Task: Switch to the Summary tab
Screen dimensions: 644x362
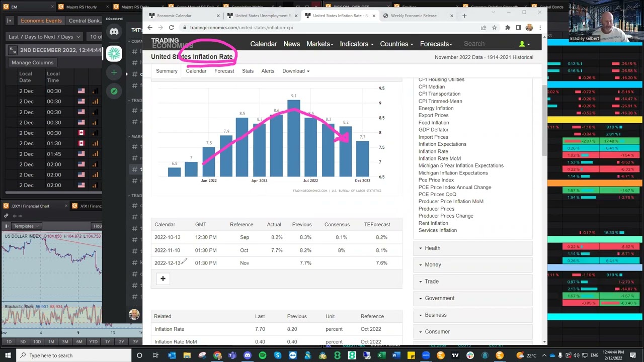Action: [x=167, y=71]
